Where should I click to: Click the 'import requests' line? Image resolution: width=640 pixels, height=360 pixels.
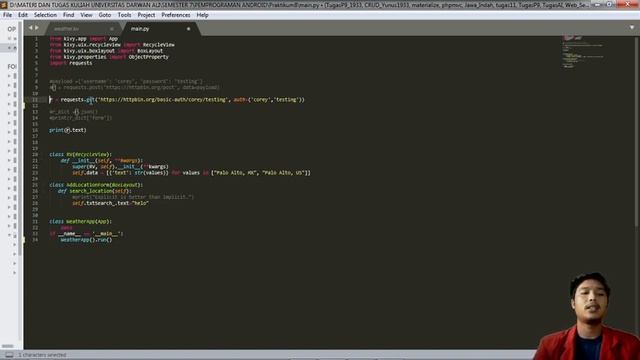pyautogui.click(x=71, y=63)
